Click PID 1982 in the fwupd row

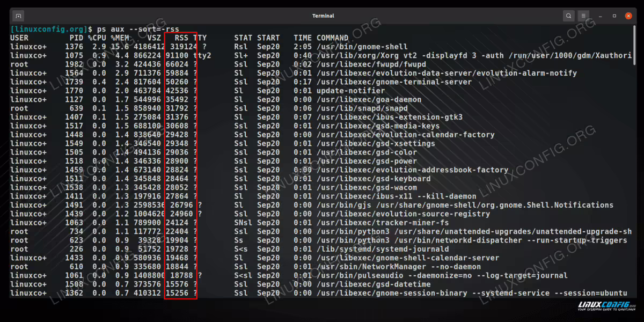(x=74, y=64)
